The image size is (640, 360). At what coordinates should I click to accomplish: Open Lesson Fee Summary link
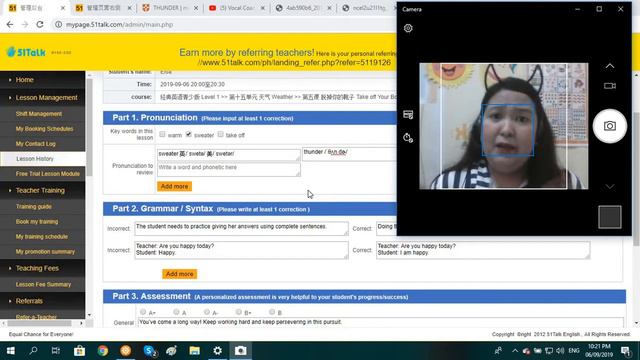pyautogui.click(x=42, y=284)
